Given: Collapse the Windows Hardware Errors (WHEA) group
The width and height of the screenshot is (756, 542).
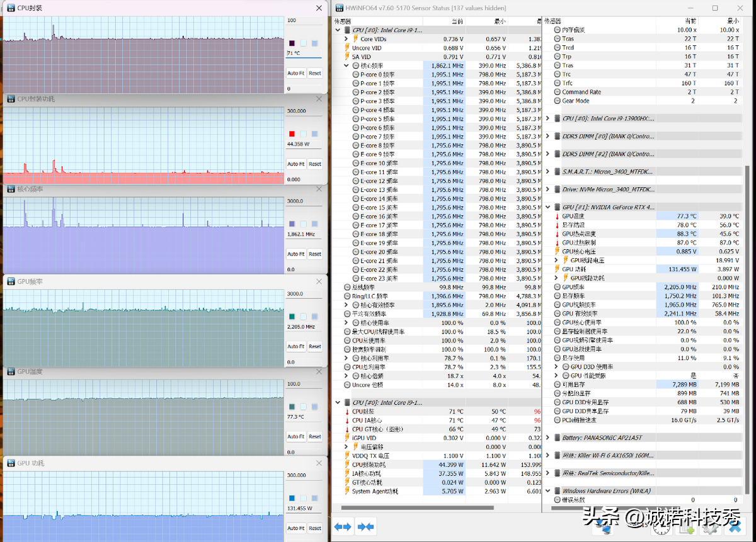Looking at the screenshot, I should pyautogui.click(x=547, y=490).
